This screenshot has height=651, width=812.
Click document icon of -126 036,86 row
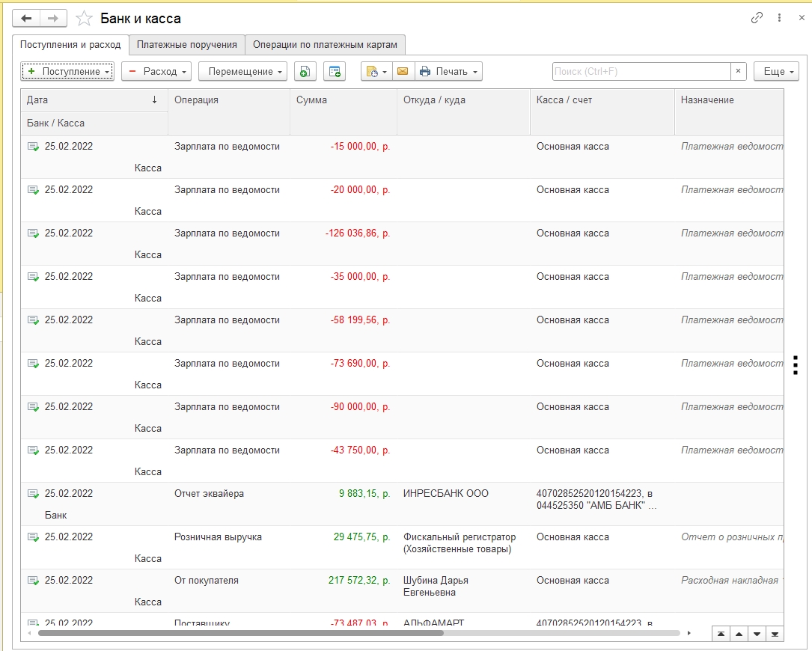[x=33, y=234]
